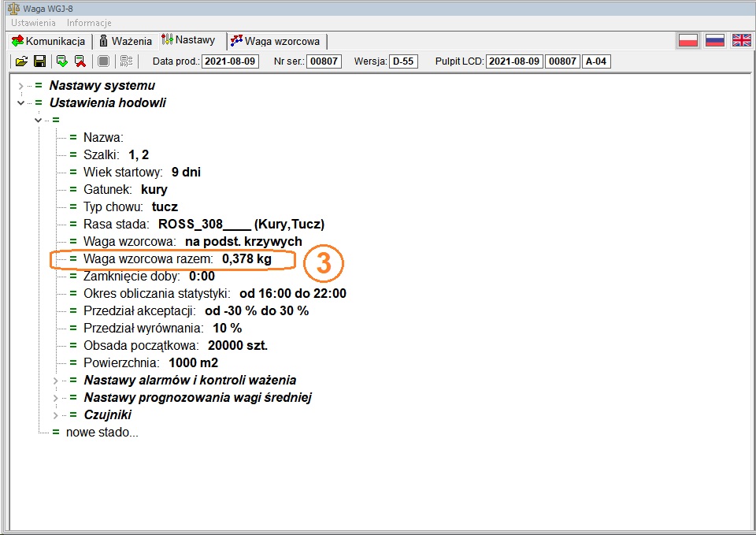
Task: Select the Obsada początkowa 20000 szt. row
Action: pyautogui.click(x=176, y=345)
